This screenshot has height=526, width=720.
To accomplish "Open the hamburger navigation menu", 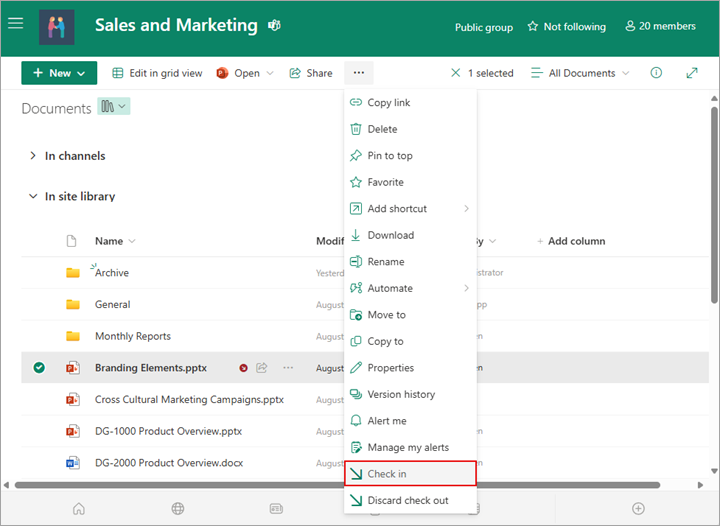I will click(15, 25).
